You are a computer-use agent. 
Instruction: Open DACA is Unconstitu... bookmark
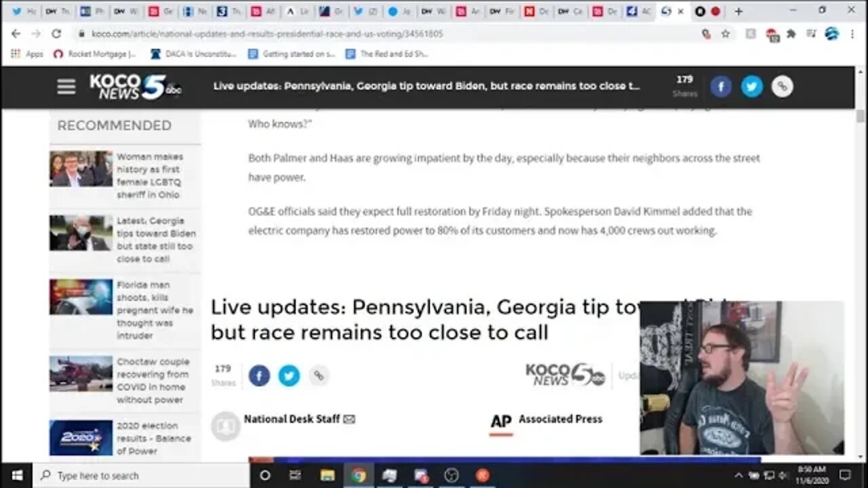coord(193,54)
